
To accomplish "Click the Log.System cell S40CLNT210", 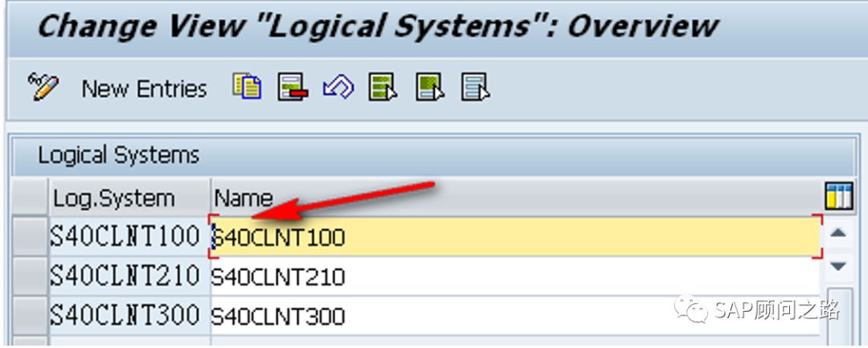I will click(129, 276).
